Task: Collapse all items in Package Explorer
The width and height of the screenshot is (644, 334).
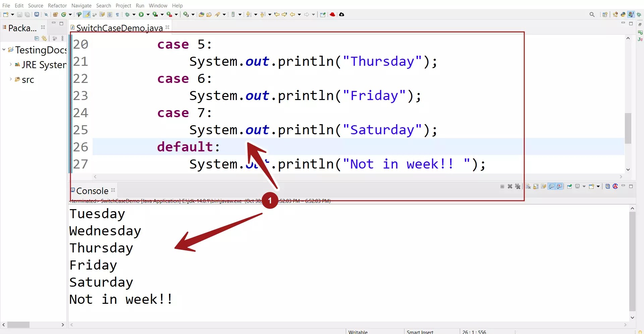Action: click(x=36, y=38)
